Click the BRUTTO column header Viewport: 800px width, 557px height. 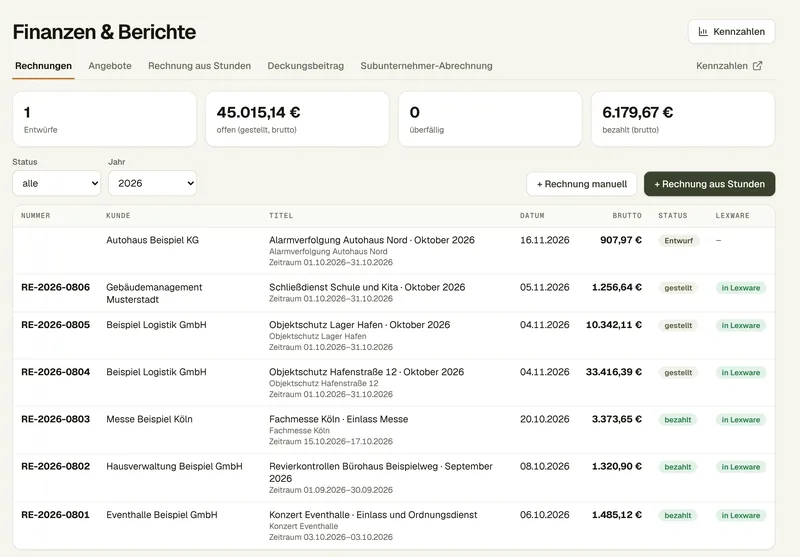coord(627,216)
